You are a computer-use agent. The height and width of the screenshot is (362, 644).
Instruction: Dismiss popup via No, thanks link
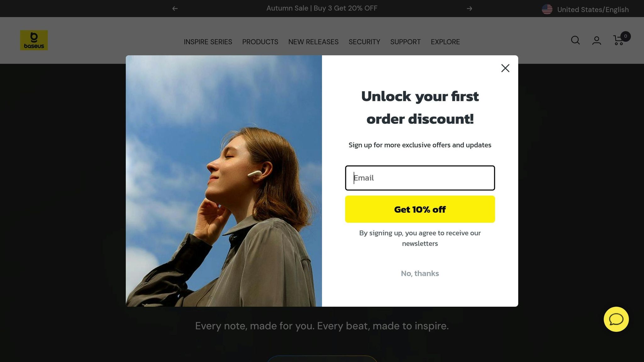pos(420,273)
